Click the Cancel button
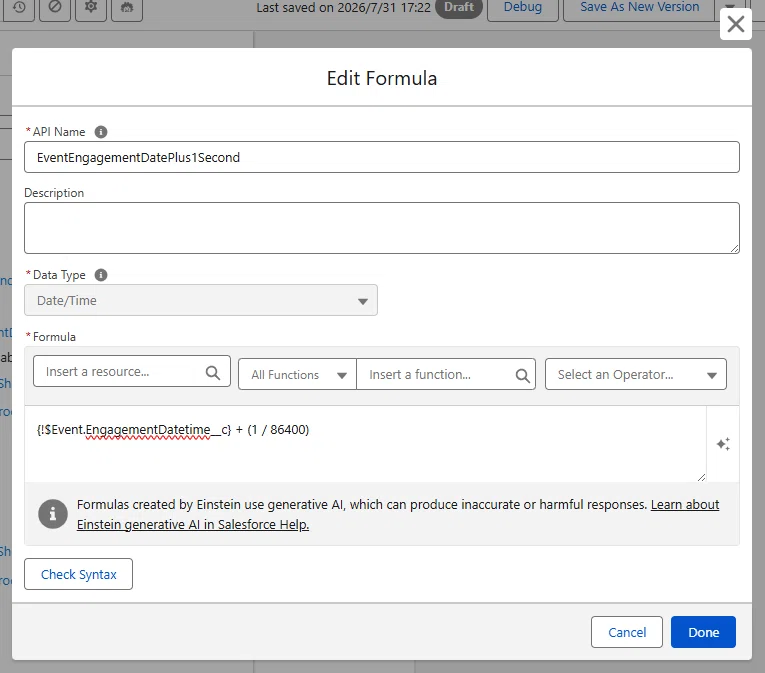The image size is (765, 673). [x=627, y=632]
